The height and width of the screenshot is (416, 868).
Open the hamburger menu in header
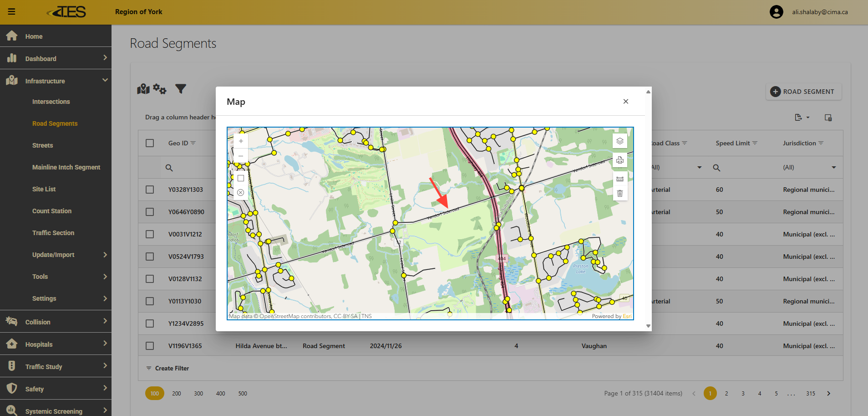(x=12, y=12)
